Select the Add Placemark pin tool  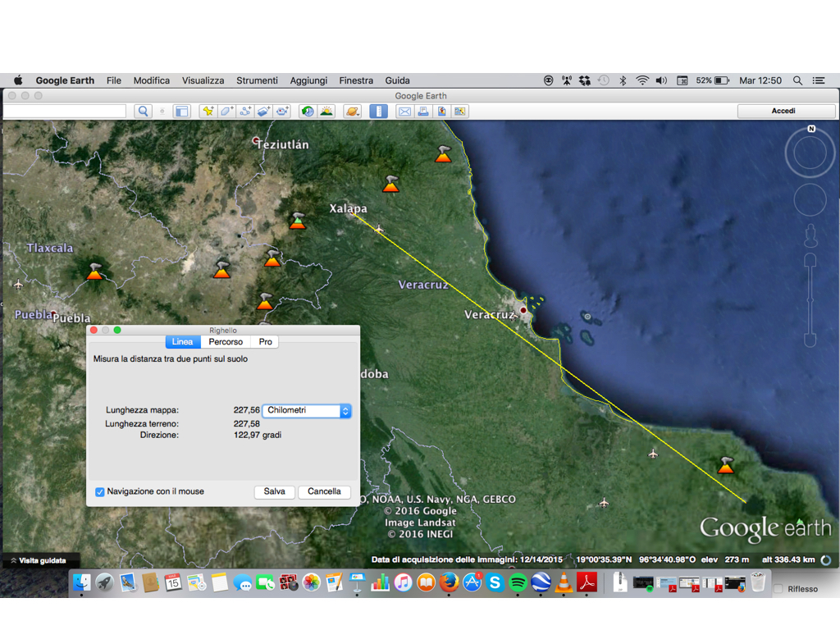pos(208,111)
